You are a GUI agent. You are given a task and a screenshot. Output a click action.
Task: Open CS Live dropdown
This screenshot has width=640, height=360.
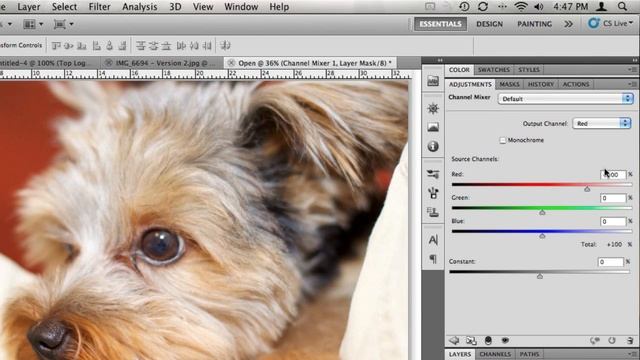click(x=610, y=24)
